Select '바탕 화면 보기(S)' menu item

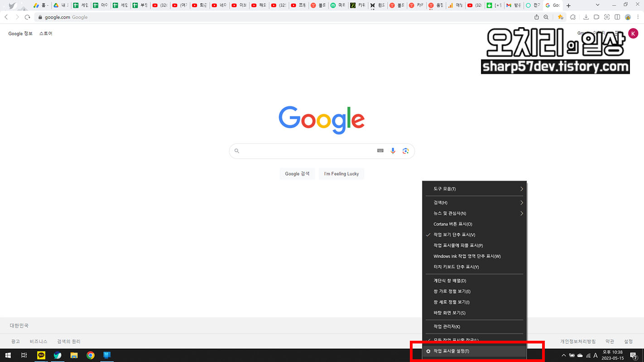pyautogui.click(x=474, y=313)
